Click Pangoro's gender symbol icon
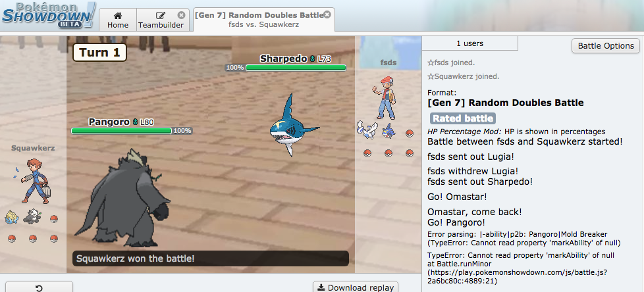Viewport: 644px width, 292px height. pos(135,122)
